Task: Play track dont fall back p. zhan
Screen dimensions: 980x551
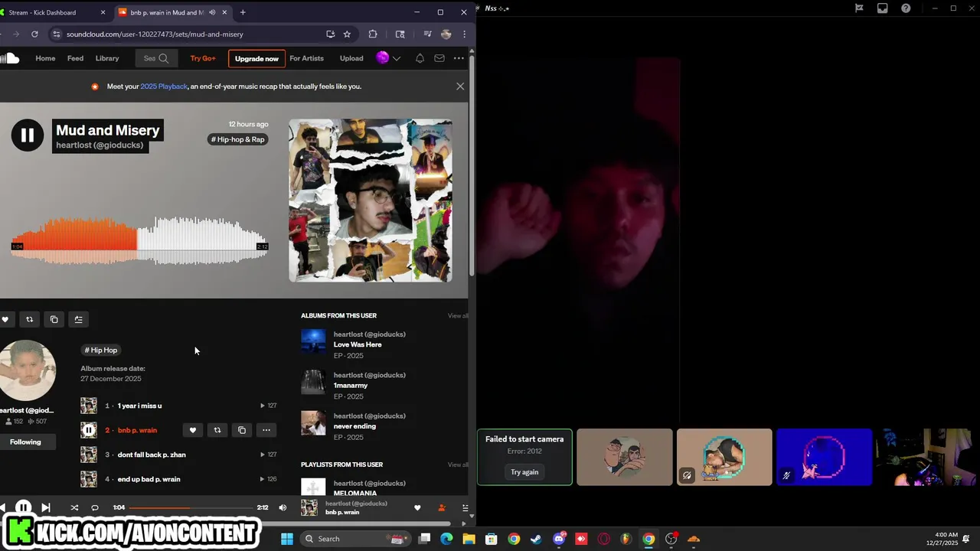Action: [152, 455]
